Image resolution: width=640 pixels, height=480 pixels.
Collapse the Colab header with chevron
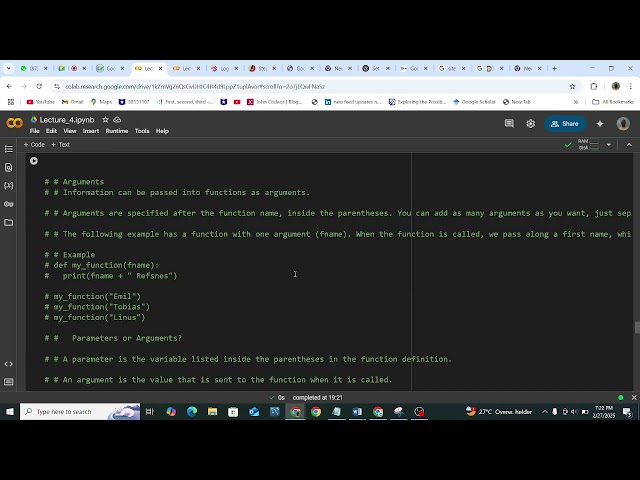629,145
